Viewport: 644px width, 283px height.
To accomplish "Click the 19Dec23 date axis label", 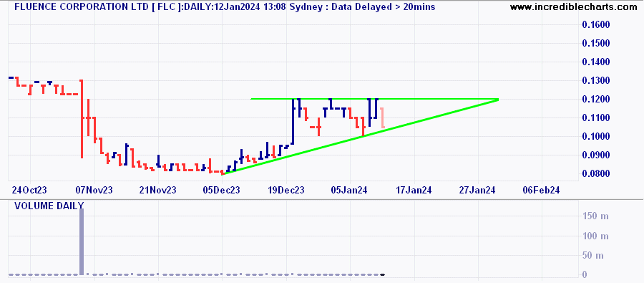I will click(x=286, y=190).
